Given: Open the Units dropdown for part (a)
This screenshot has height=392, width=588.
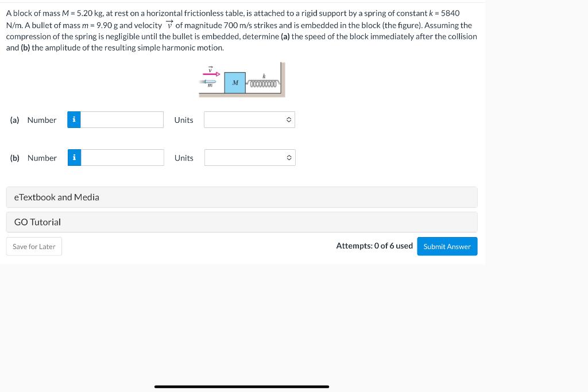Looking at the screenshot, I should click(249, 119).
